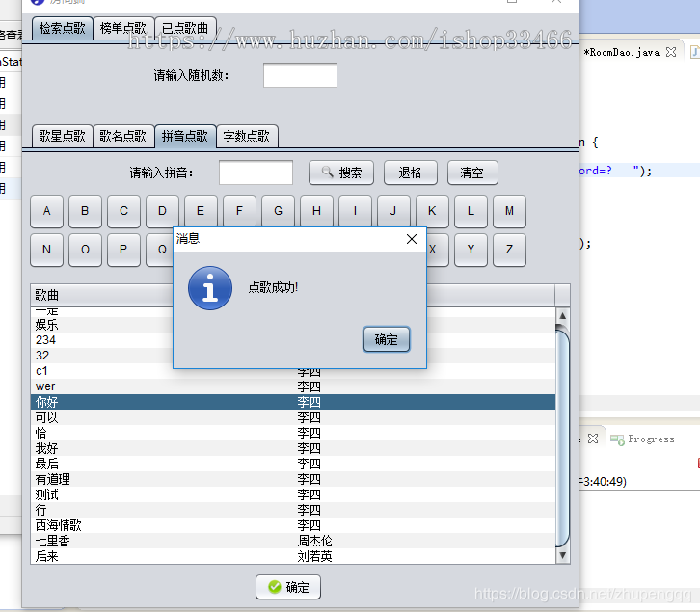Click letter key Y
Viewport: 700px width, 612px height.
point(471,250)
